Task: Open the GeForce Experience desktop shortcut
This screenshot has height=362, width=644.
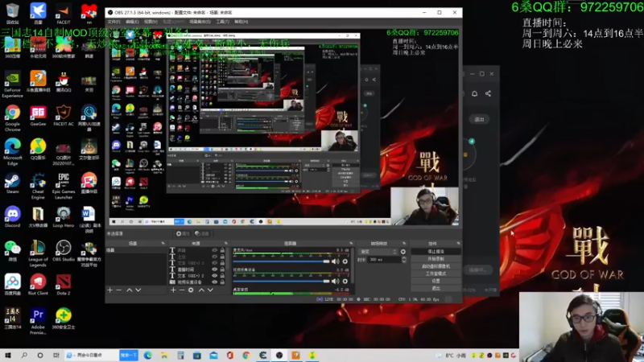Action: point(12,84)
